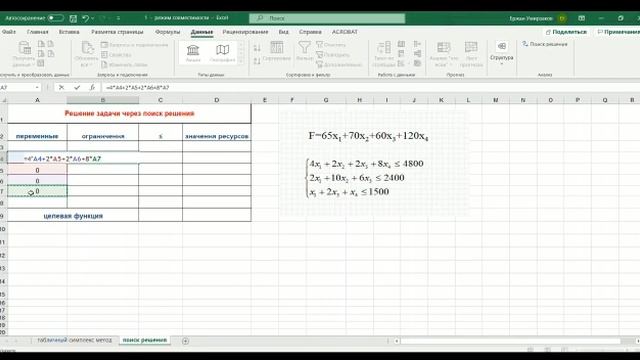The height and width of the screenshot is (360, 640).
Task: Click the objective function F formula image
Action: coord(368,136)
